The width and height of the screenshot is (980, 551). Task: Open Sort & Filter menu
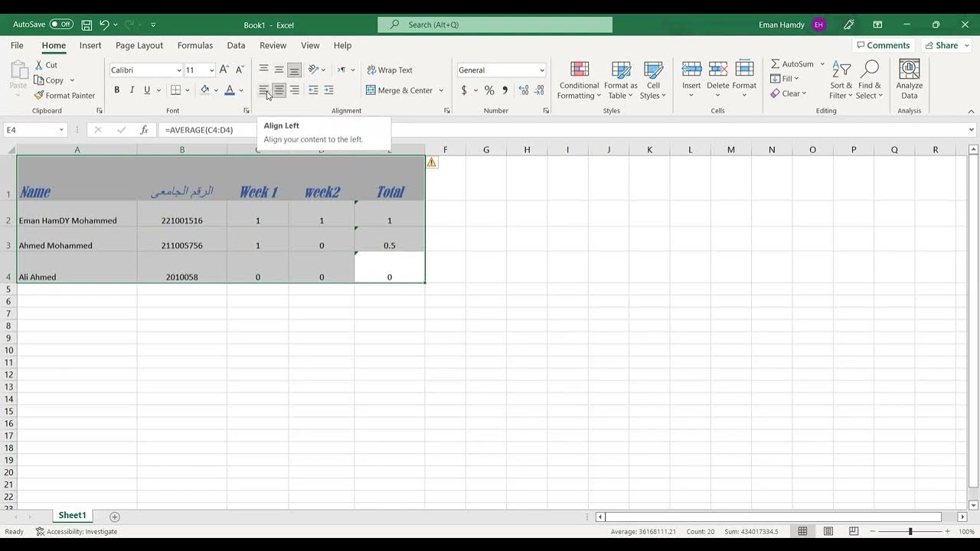(x=841, y=80)
